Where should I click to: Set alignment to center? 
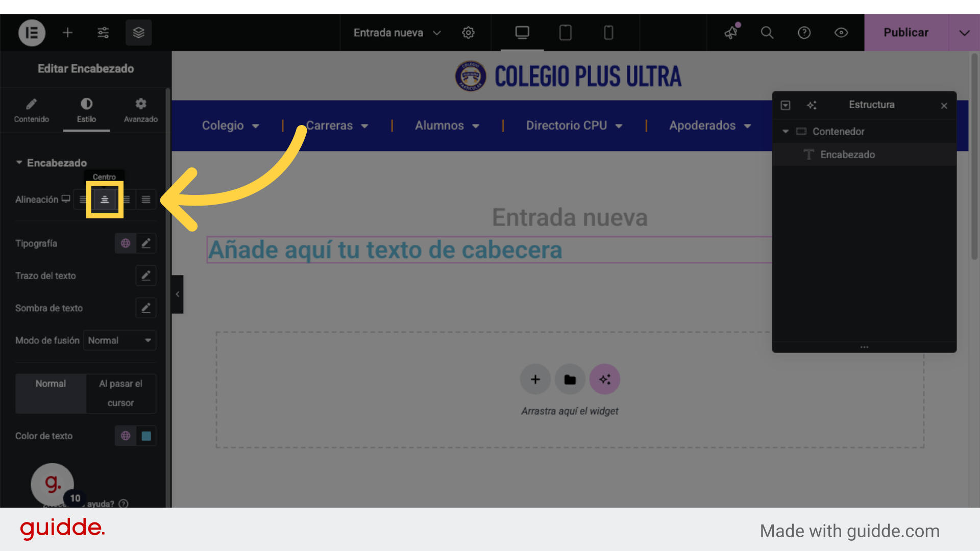tap(105, 199)
